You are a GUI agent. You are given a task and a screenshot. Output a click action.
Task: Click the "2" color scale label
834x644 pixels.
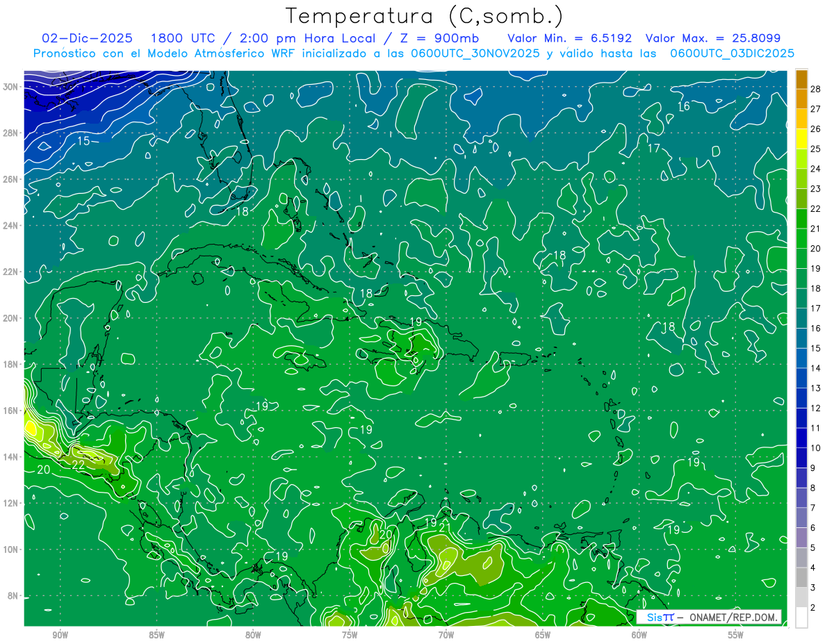pyautogui.click(x=812, y=608)
